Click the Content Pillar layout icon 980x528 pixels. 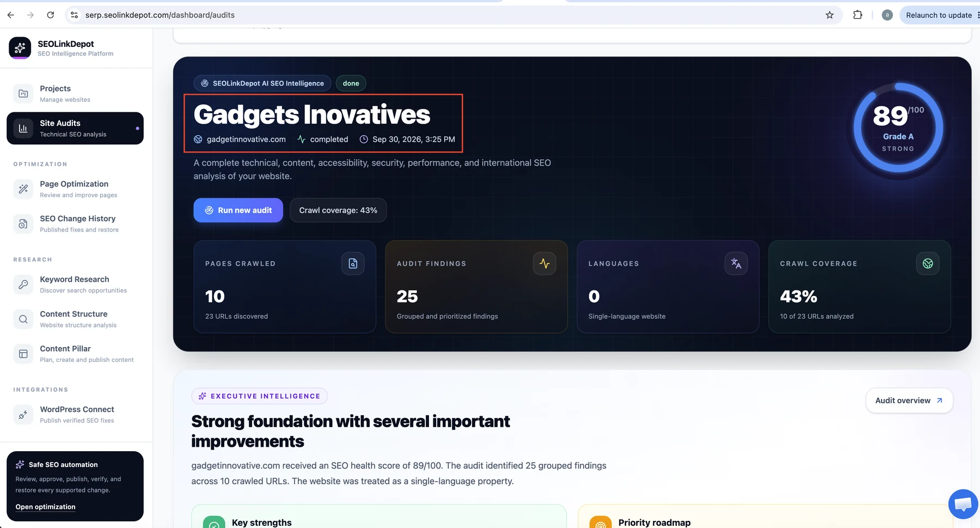[x=23, y=354]
